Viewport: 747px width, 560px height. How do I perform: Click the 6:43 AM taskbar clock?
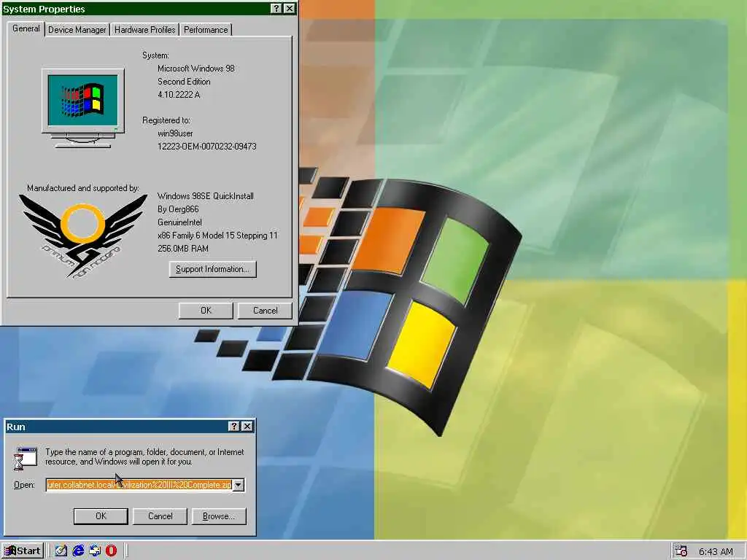(x=716, y=552)
